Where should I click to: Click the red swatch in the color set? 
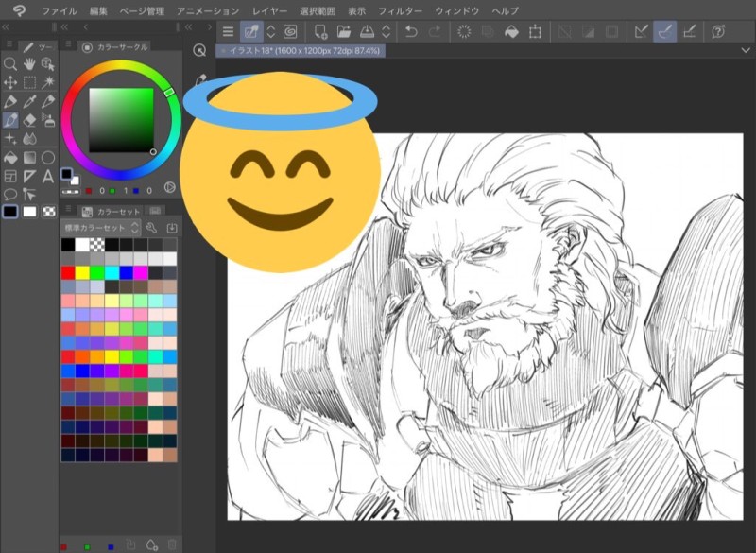point(68,272)
